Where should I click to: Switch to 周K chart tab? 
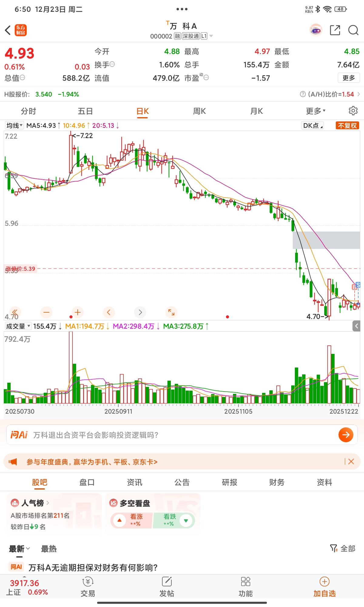[200, 111]
